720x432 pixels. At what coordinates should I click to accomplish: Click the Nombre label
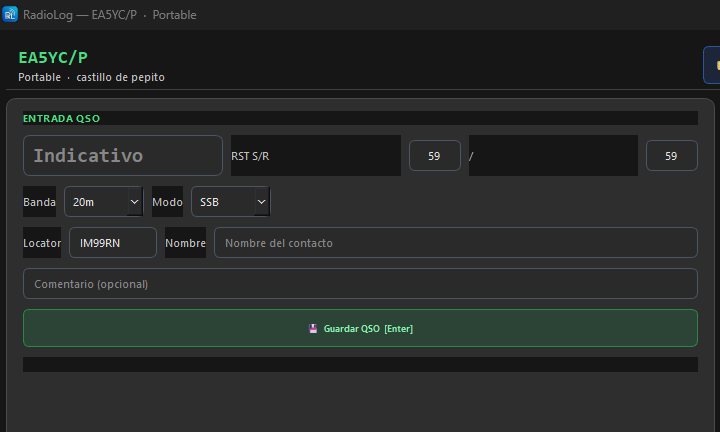click(x=185, y=242)
